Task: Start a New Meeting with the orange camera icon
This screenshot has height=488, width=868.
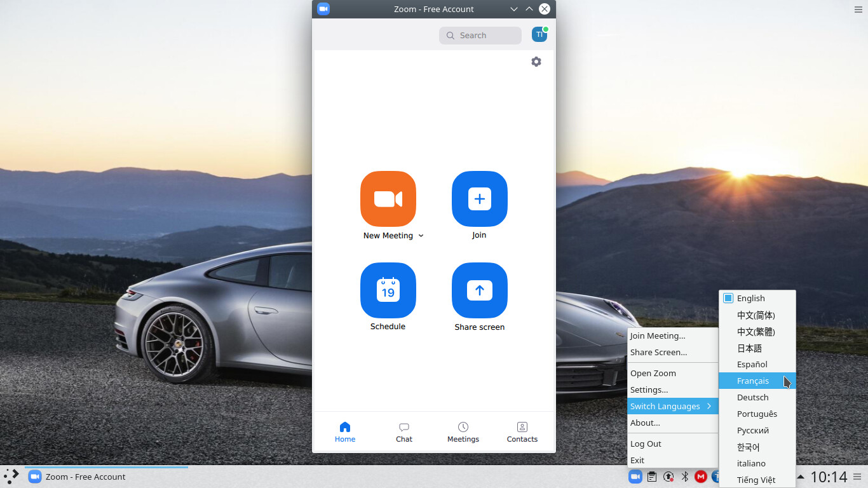Action: (388, 199)
